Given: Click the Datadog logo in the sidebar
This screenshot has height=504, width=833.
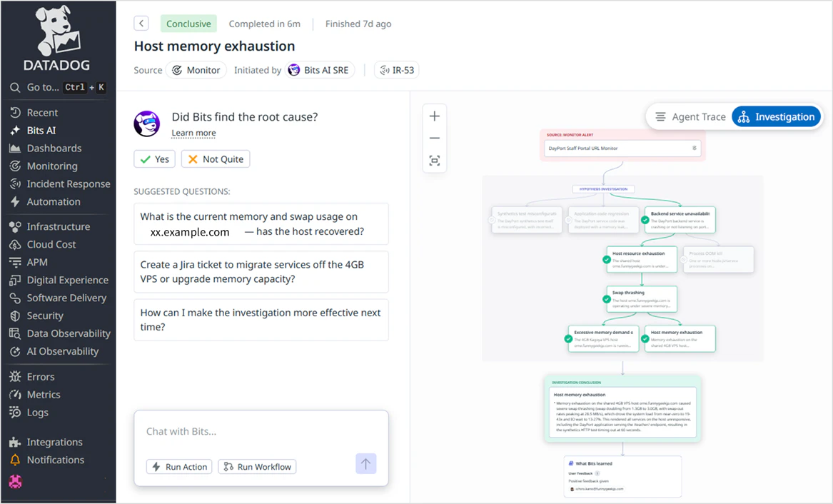Looking at the screenshot, I should point(57,39).
